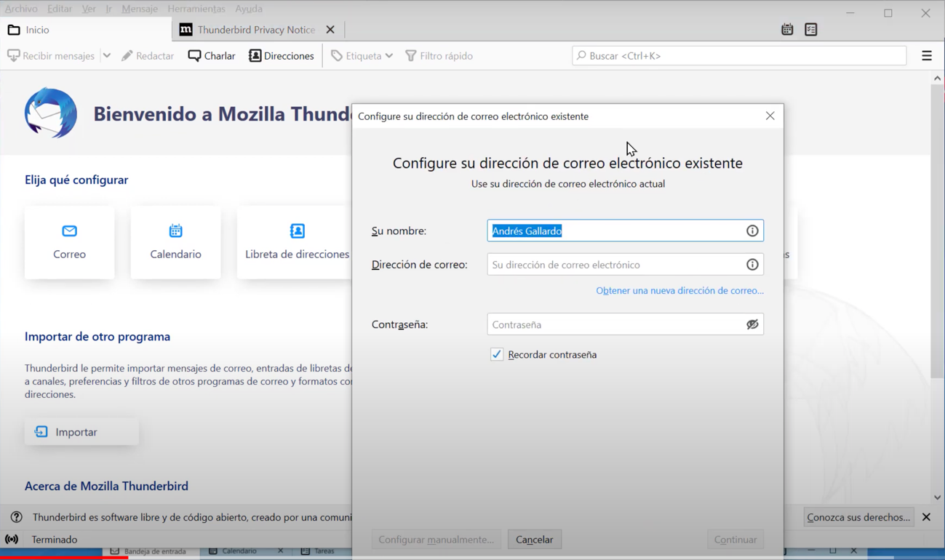This screenshot has height=560, width=945.
Task: Open Charlar chat from the toolbar
Action: 212,56
